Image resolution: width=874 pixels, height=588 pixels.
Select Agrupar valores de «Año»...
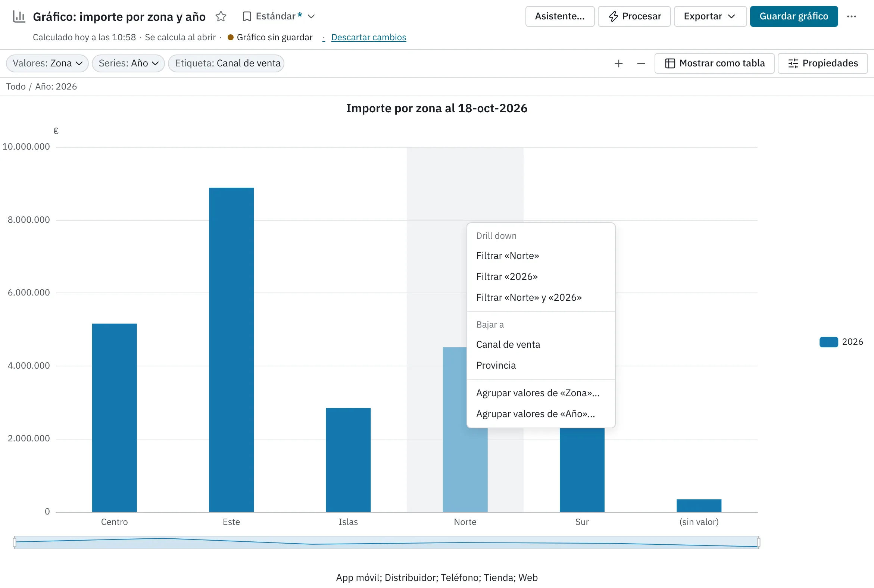pyautogui.click(x=541, y=414)
